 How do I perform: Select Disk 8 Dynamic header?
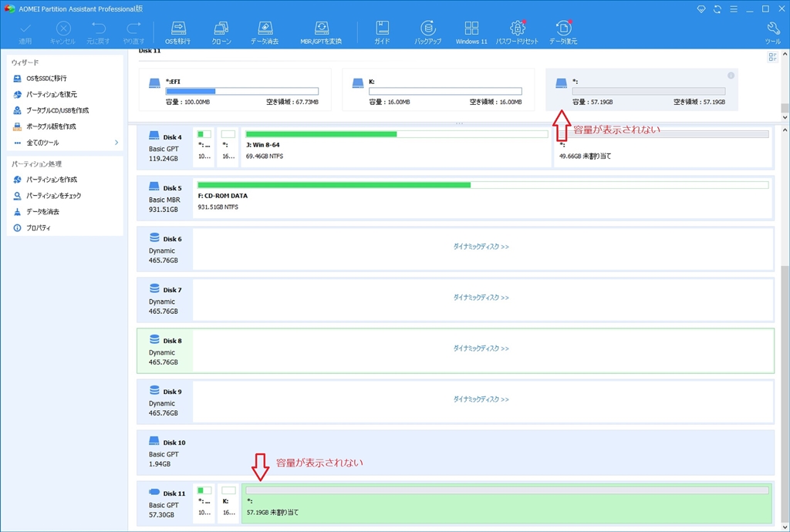tap(165, 351)
